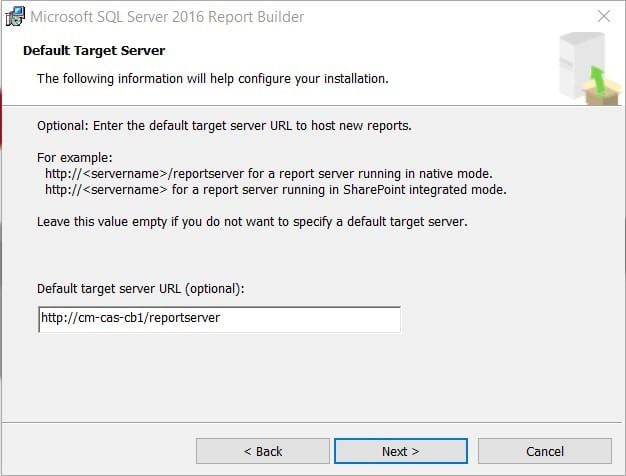Click the SharePoint integrated mode example line
The image size is (626, 476).
(x=275, y=190)
